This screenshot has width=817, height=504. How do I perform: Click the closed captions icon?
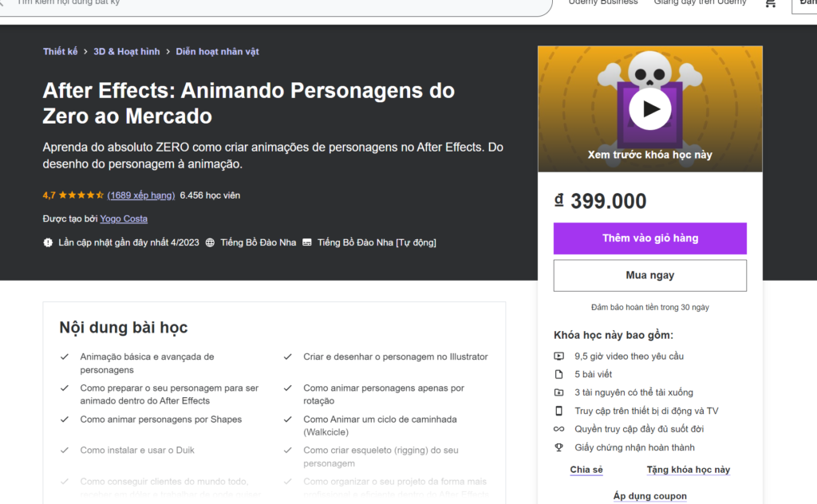point(307,242)
